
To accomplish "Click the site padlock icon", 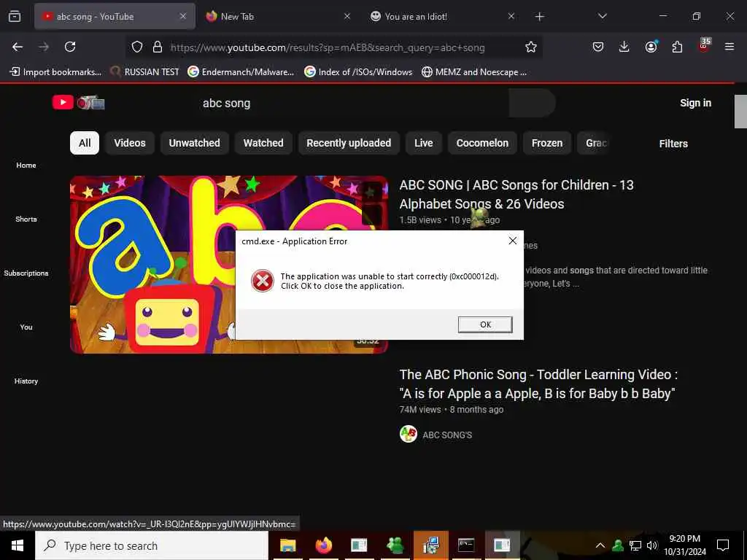I will click(x=158, y=47).
